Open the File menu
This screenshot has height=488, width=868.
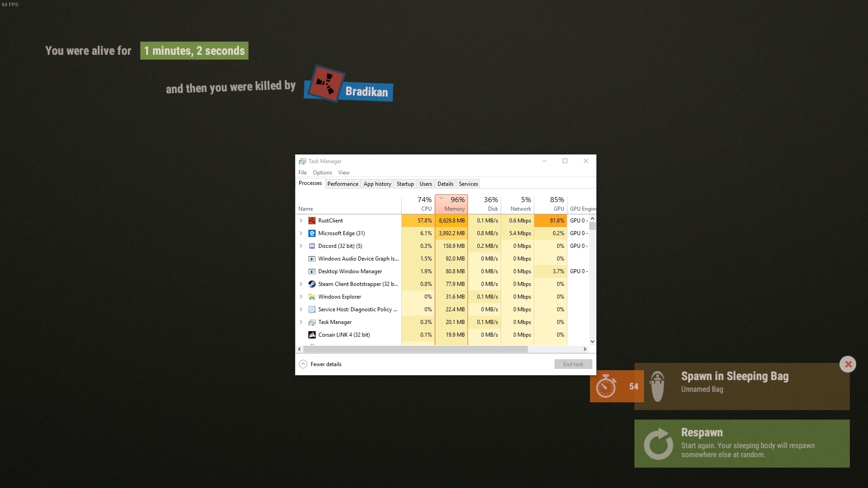point(302,173)
